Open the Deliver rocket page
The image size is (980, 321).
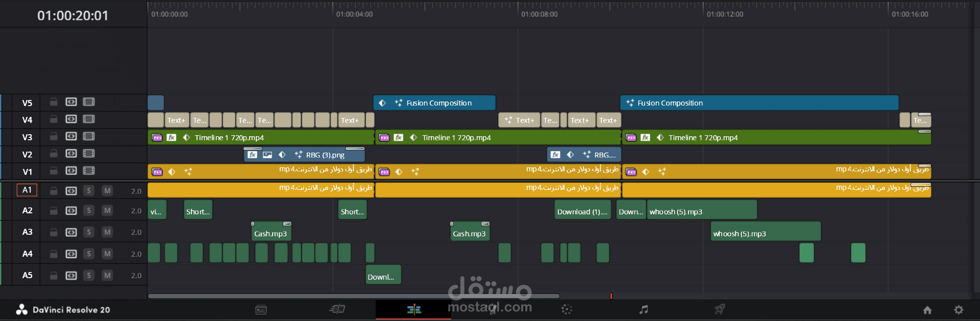(x=720, y=309)
